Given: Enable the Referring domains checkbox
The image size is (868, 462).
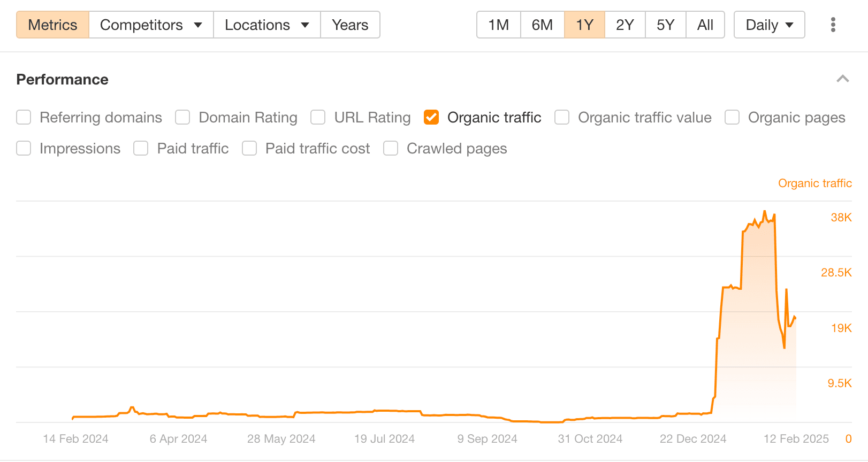Looking at the screenshot, I should coord(24,117).
